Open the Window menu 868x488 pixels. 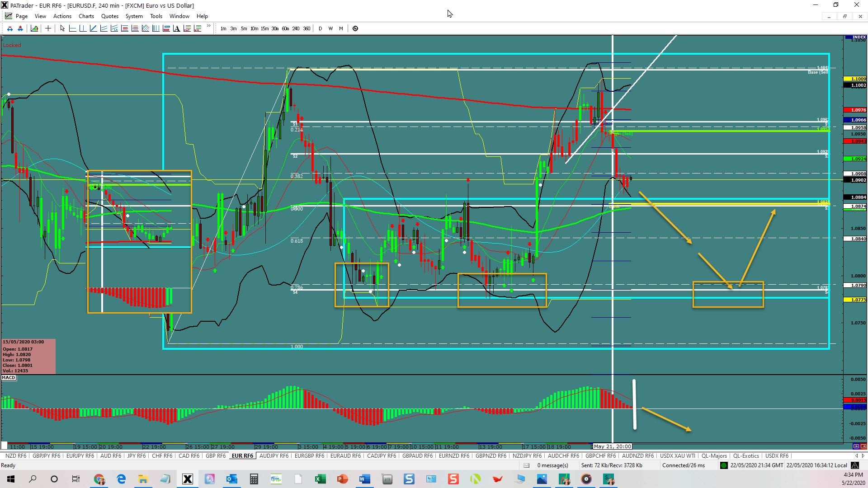point(179,16)
